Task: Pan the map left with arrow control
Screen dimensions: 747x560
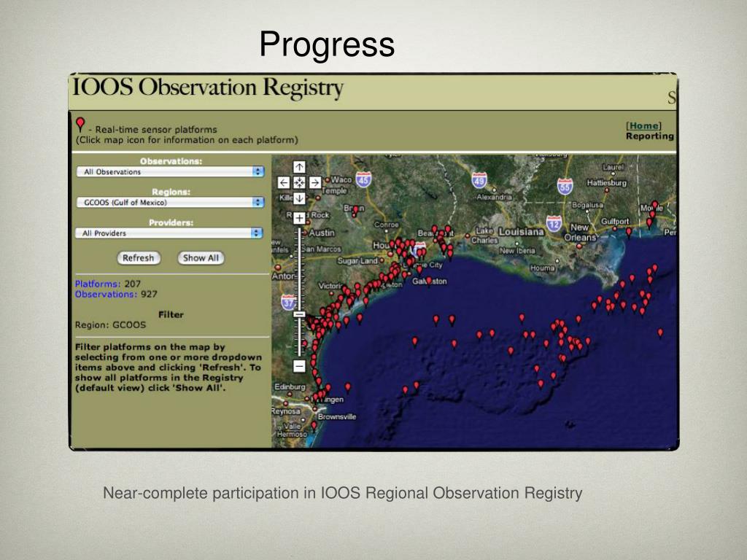Action: 284,182
